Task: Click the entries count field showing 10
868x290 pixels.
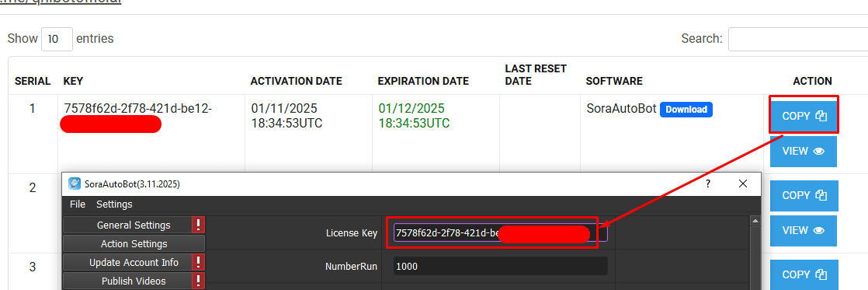Action: [x=57, y=40]
